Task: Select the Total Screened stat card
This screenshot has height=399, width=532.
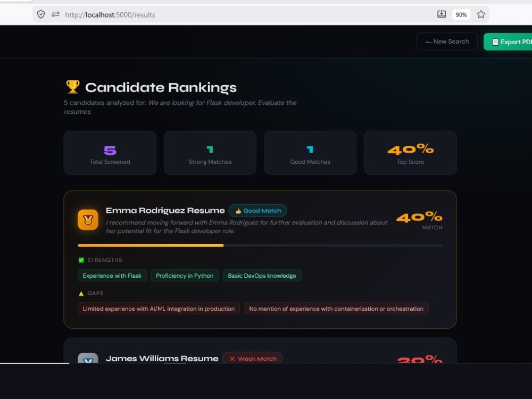Action: pos(110,153)
